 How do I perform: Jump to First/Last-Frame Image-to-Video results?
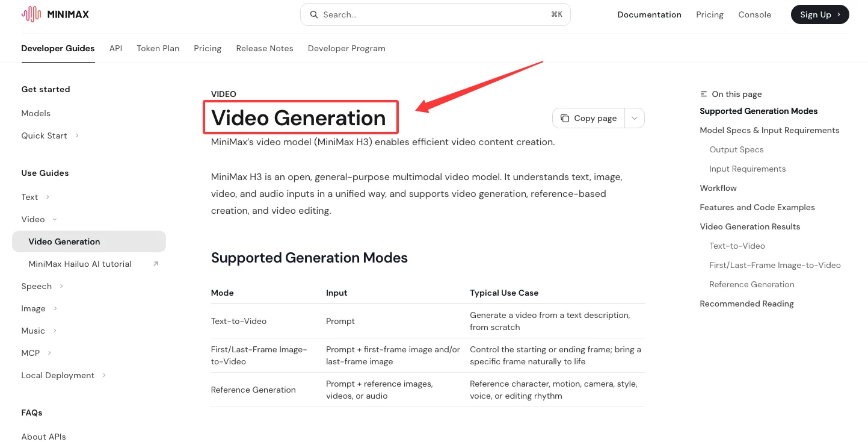(x=775, y=265)
